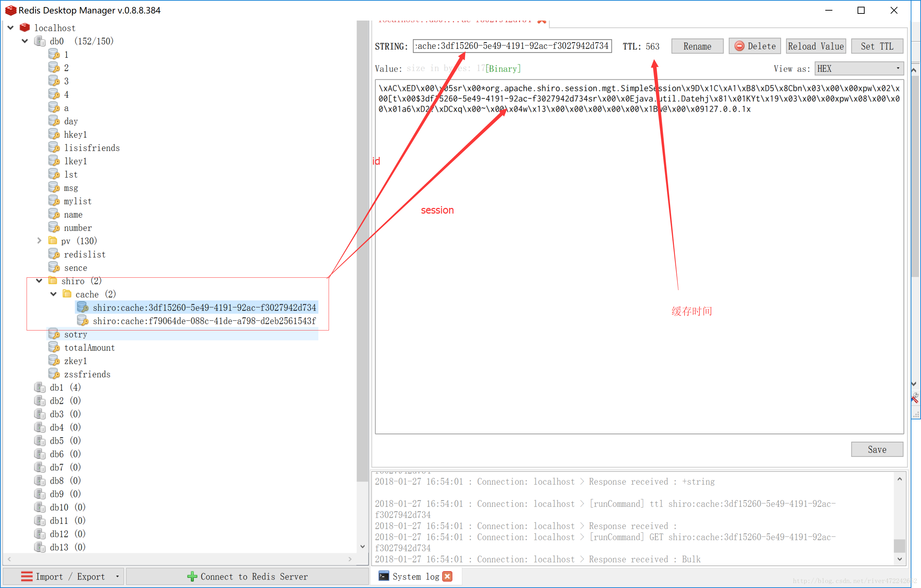Click the key tree horizontal scrollbar right arrow
Screen dimensions: 921x588
pos(350,559)
